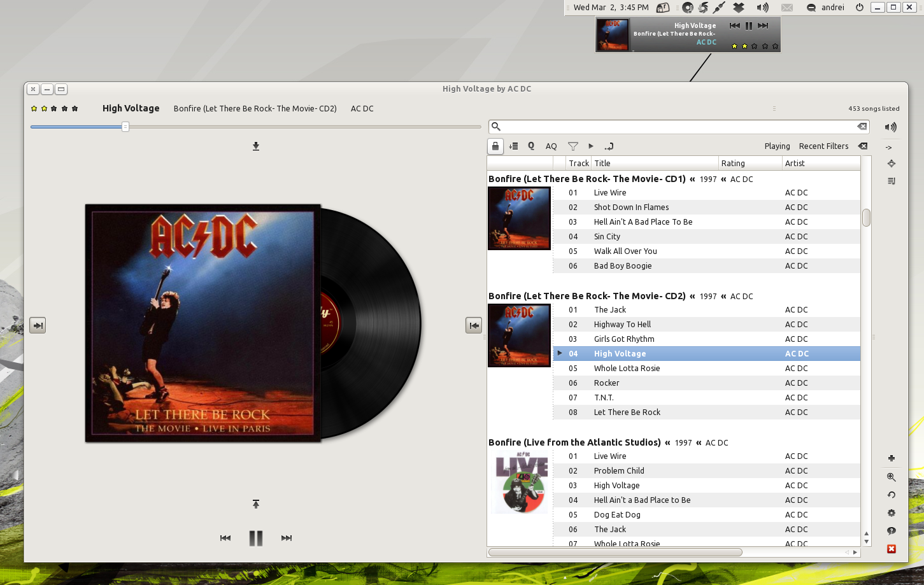Click the plus add icon in right sidebar
Image resolution: width=924 pixels, height=585 pixels.
pos(892,458)
